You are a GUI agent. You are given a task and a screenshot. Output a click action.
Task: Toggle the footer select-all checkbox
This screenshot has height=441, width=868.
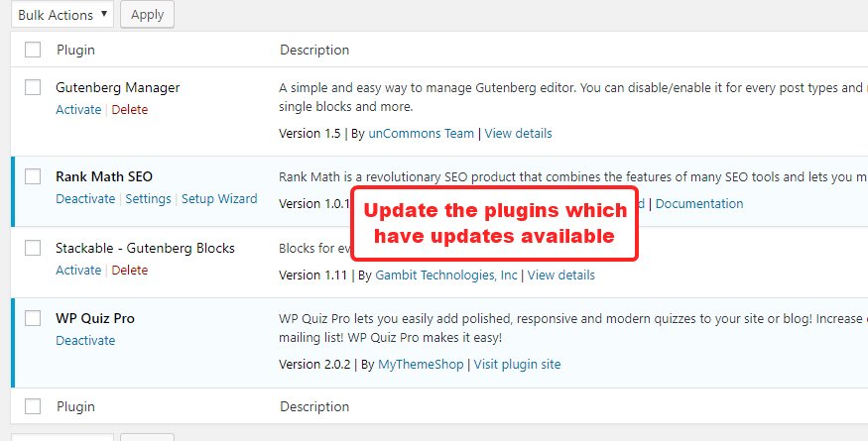pos(33,406)
